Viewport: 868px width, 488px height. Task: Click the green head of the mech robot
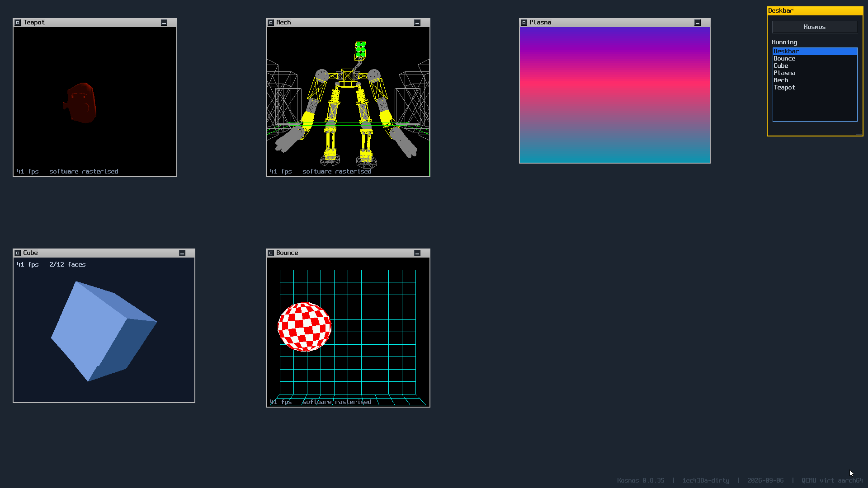coord(360,50)
